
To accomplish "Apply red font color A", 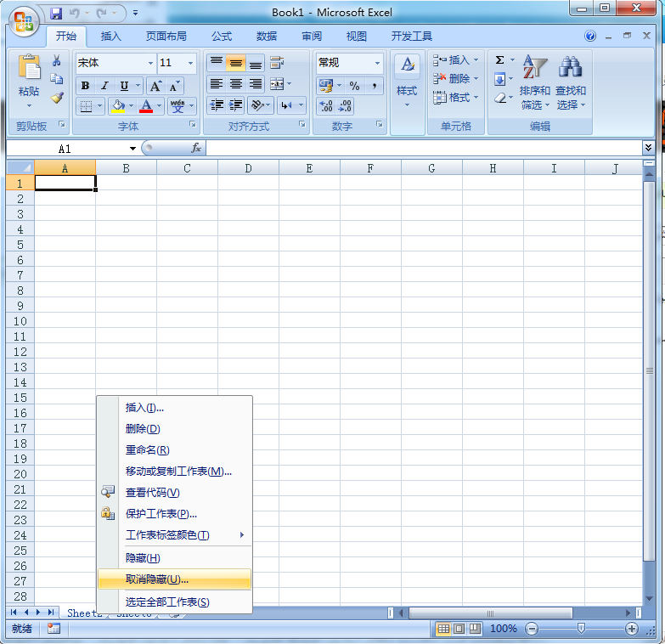I will point(146,105).
